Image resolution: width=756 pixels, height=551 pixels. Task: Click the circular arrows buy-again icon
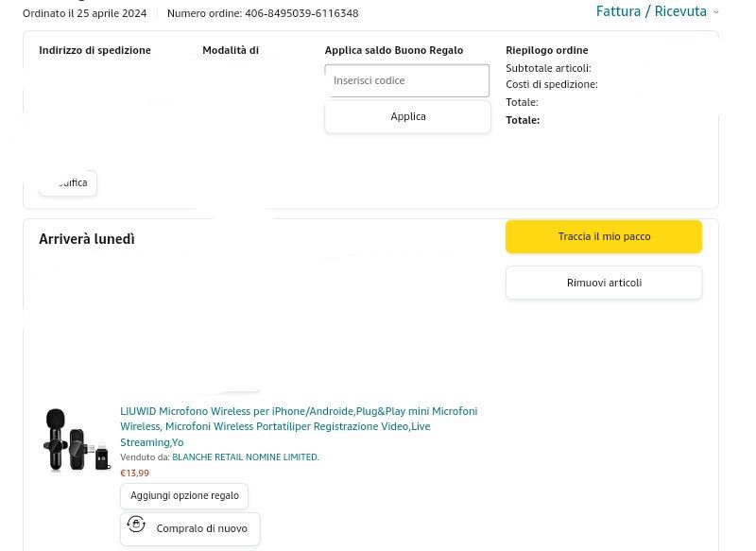tap(136, 525)
